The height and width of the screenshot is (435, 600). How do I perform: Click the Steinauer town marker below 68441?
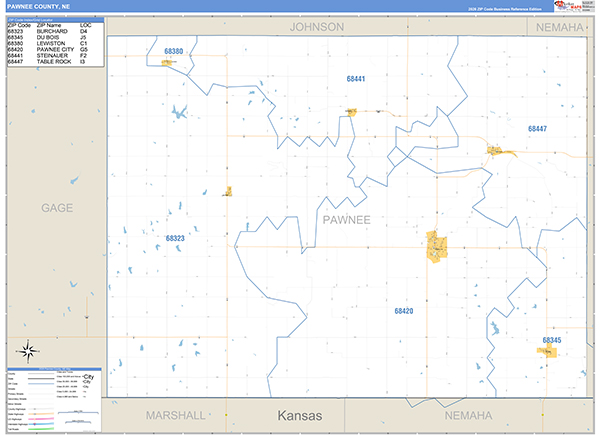click(x=352, y=112)
